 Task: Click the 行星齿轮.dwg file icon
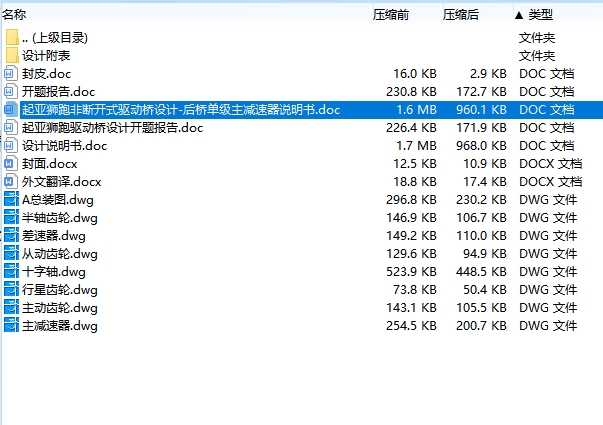pyautogui.click(x=11, y=290)
